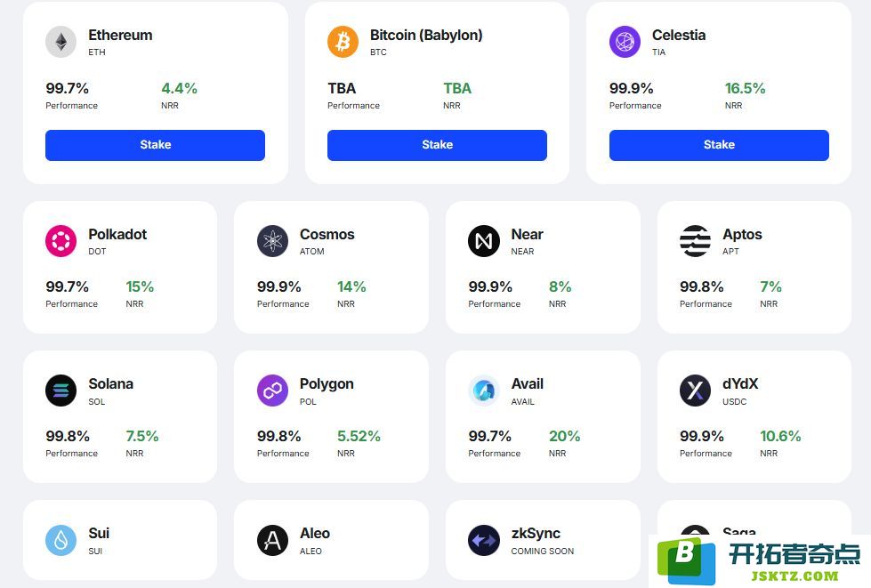
Task: Click the Solana logo icon
Action: (x=61, y=391)
